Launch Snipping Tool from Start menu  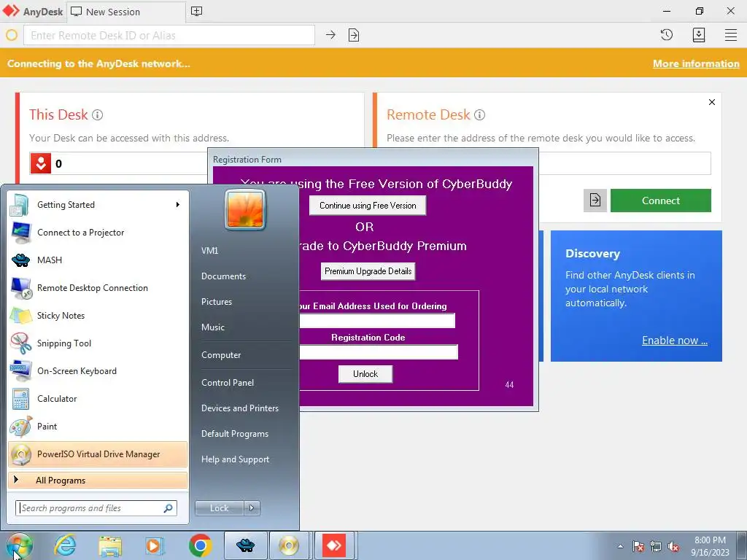pos(98,343)
